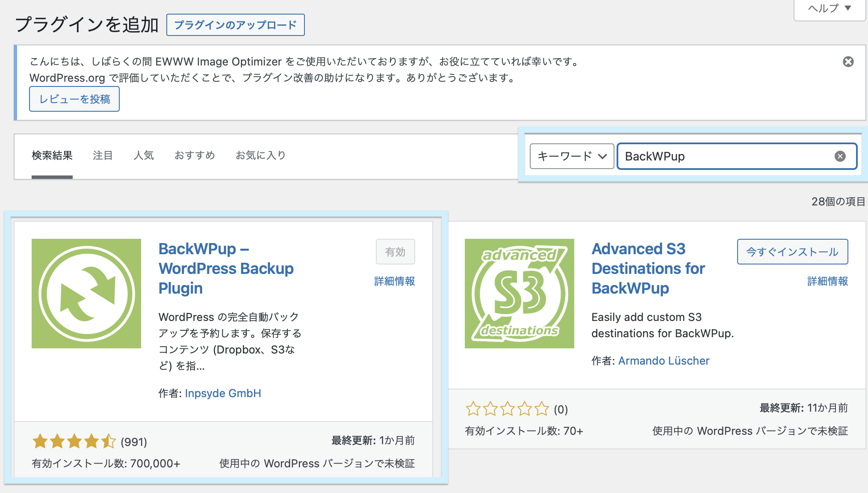Switch to the 注目 tab

(x=103, y=155)
